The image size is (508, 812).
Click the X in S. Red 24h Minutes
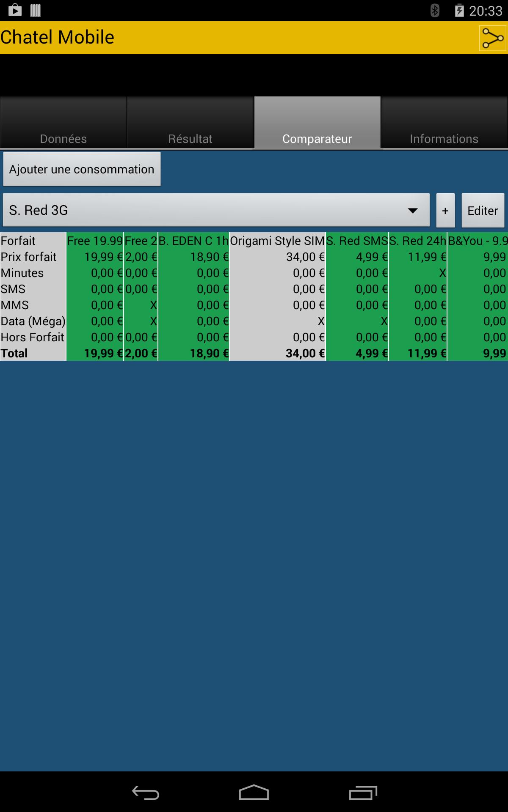[x=442, y=273]
